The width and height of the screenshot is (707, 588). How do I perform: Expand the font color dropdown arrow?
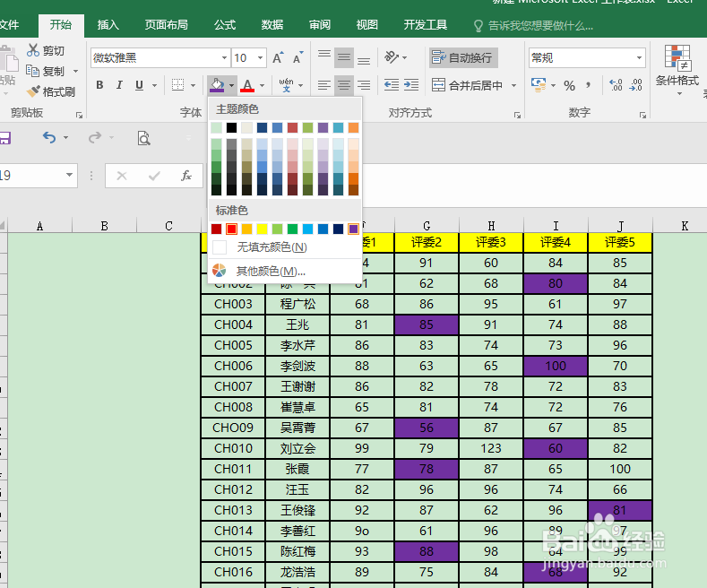click(262, 85)
